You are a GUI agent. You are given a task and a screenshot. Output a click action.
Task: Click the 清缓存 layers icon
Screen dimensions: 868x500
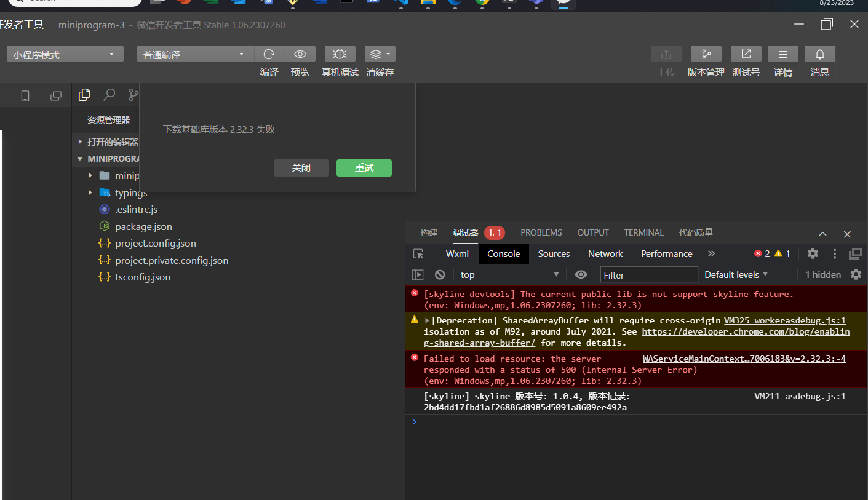coord(376,54)
